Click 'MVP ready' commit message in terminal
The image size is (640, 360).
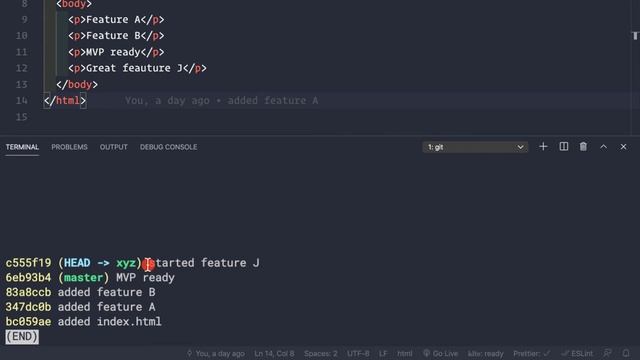[145, 278]
